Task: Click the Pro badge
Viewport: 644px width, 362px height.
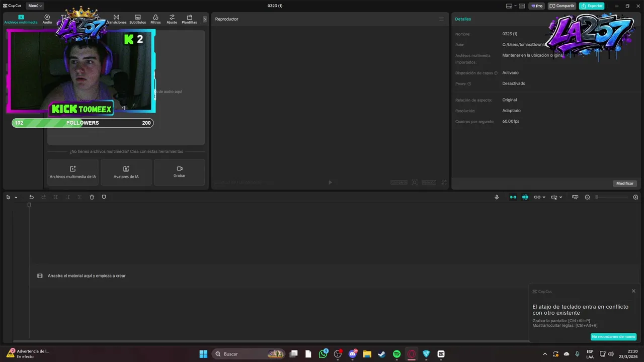Action: pos(536,6)
